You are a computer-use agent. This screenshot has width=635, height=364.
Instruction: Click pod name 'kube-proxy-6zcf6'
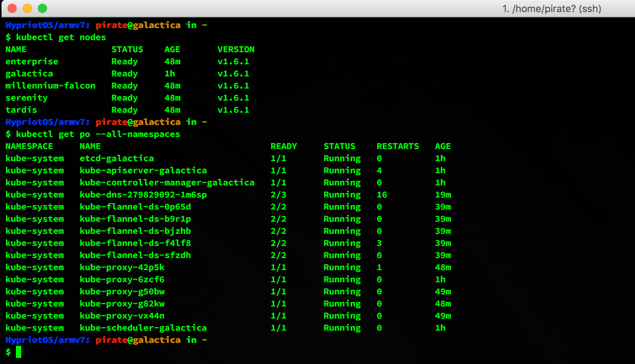(x=122, y=280)
